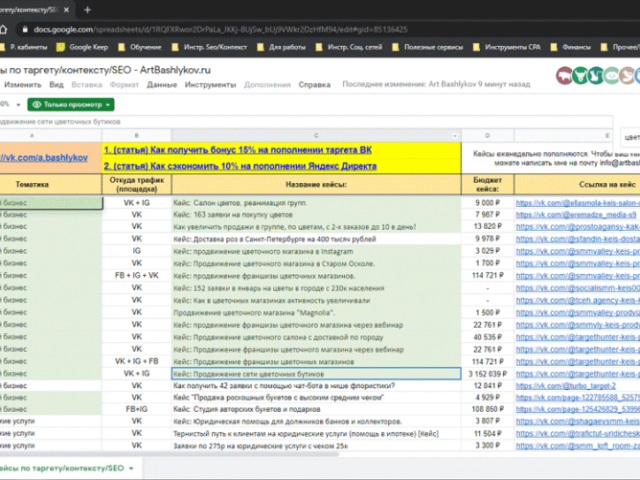Open article link about saving 10% Яндекс Директ

tap(240, 166)
